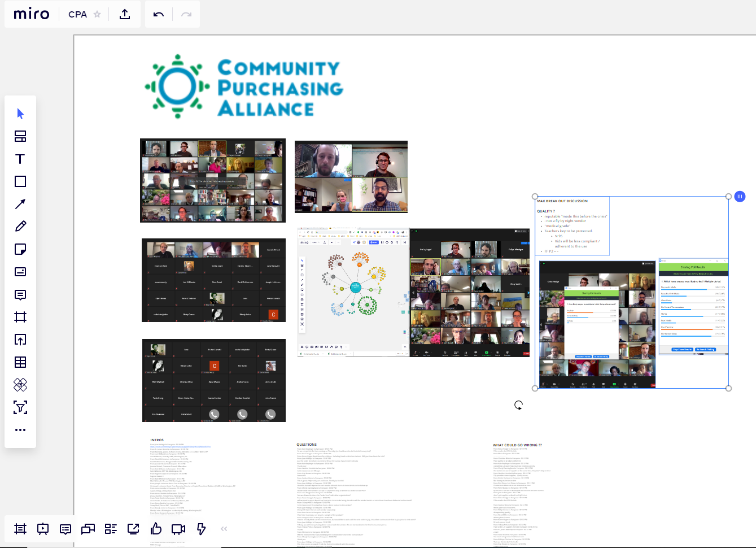Open more tools three-dots menu
756x548 pixels.
(20, 430)
